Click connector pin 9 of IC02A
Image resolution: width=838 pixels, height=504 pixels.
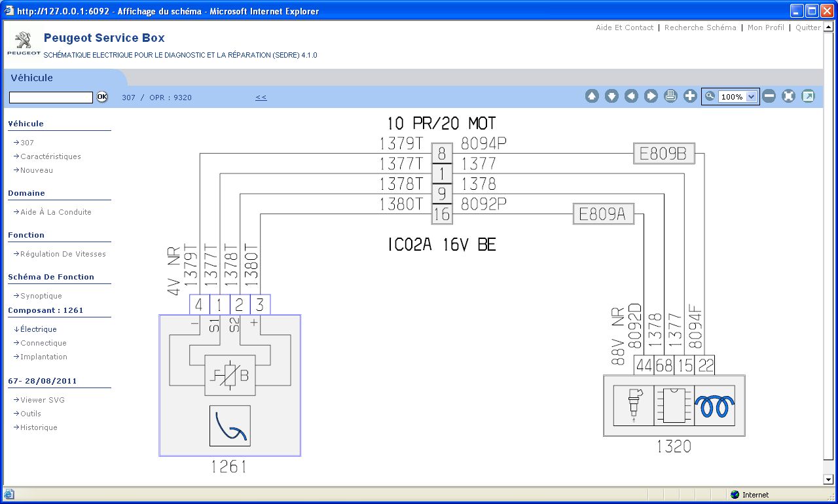(x=442, y=194)
